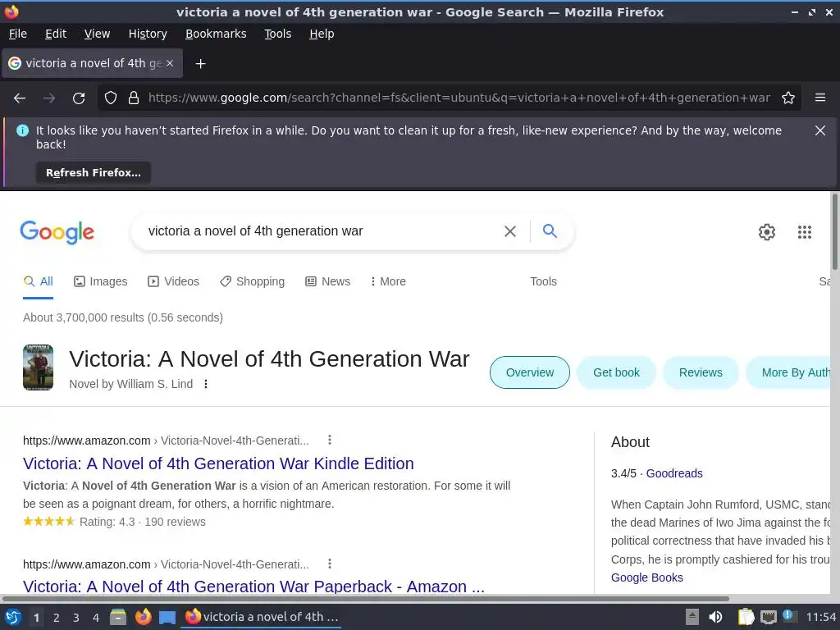Screen dimensions: 840x630
Task: Open the Bookmarks menu
Action: 216,34
